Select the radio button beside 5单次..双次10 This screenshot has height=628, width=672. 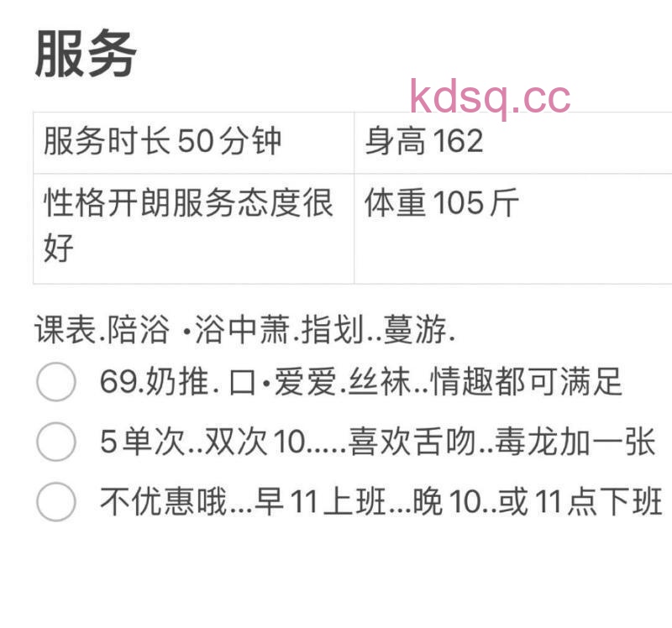[x=56, y=442]
